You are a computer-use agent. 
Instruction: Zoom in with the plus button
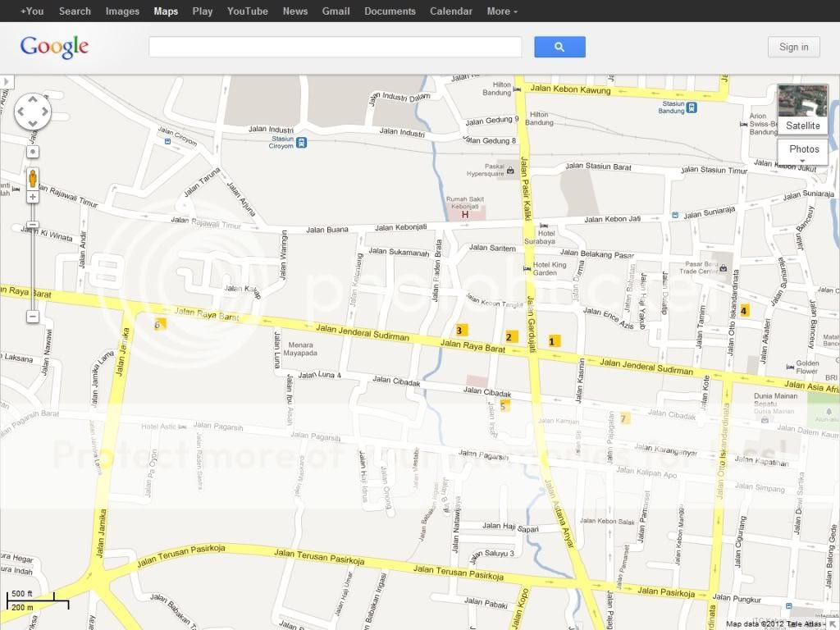[x=33, y=197]
